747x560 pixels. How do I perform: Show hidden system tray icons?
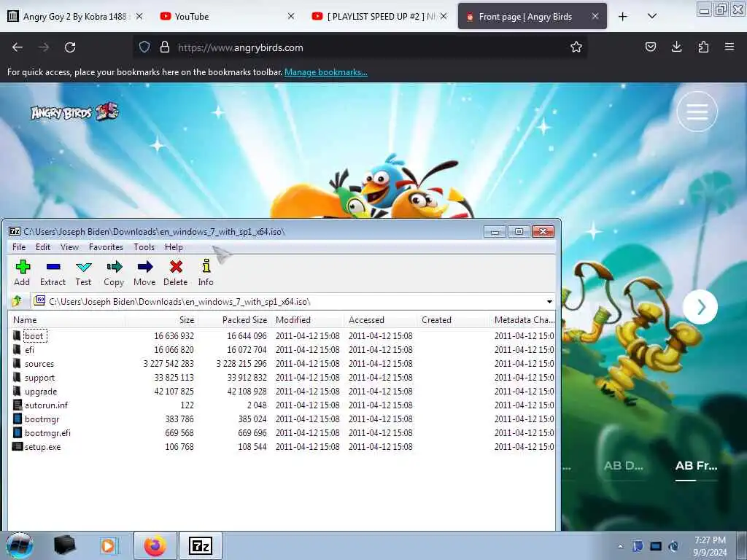click(620, 546)
